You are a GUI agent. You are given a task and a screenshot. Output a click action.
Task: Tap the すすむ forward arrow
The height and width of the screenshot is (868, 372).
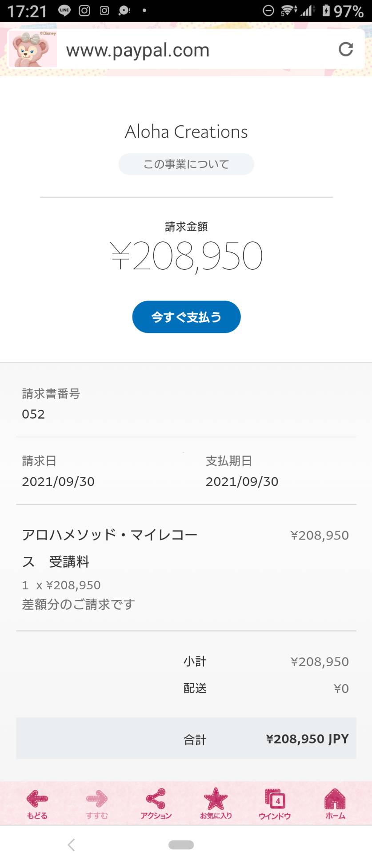tap(97, 804)
